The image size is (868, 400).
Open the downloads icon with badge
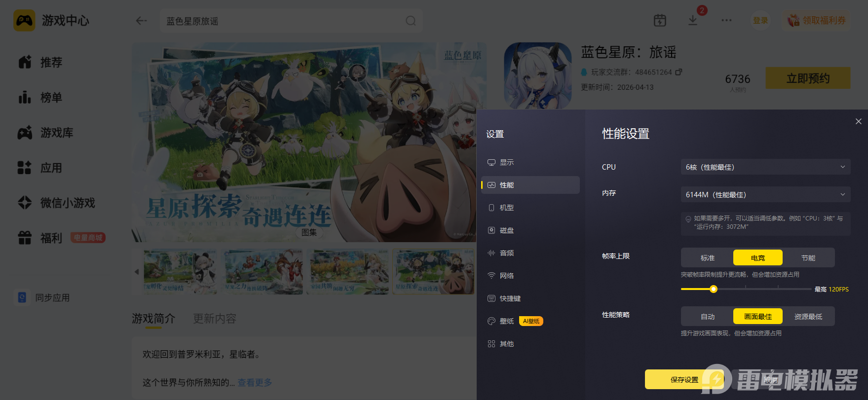pos(693,20)
